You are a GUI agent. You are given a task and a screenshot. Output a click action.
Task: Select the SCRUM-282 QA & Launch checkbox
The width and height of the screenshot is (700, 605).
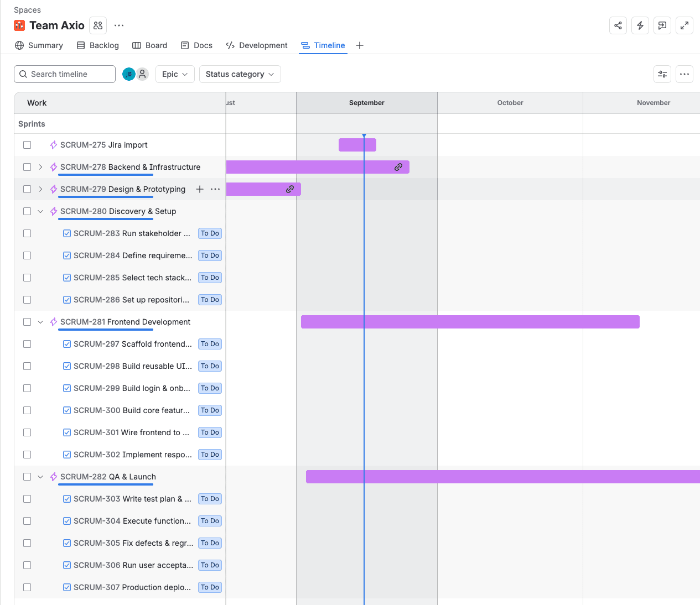[x=27, y=477]
